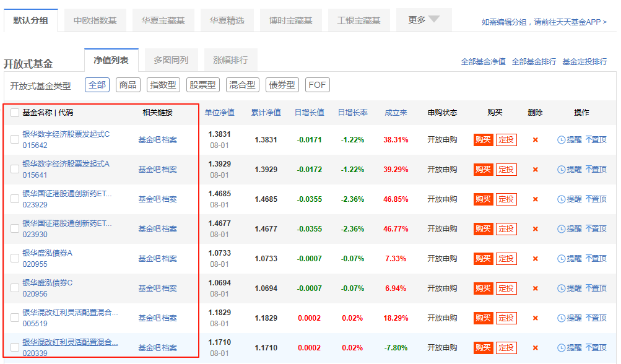
Task: Set a 提醒 reminder for 银华盛泓债券C
Action: pyautogui.click(x=570, y=288)
